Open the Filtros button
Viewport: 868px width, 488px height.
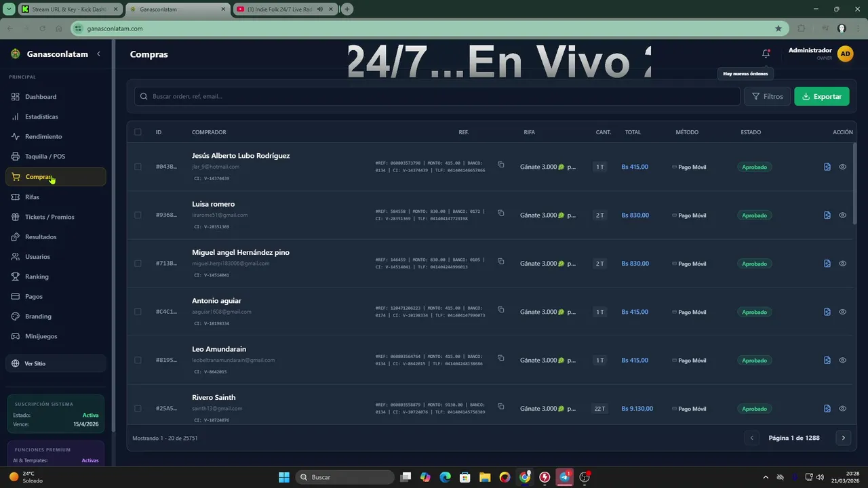tap(767, 96)
